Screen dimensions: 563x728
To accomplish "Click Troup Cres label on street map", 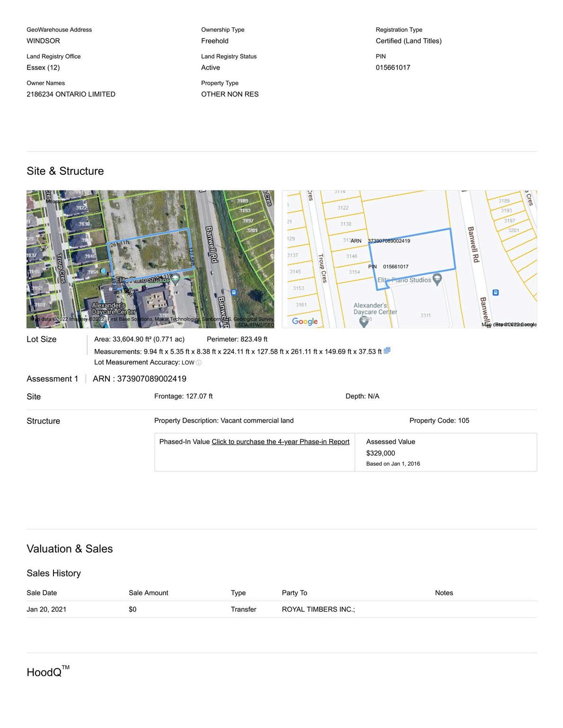I will [322, 268].
